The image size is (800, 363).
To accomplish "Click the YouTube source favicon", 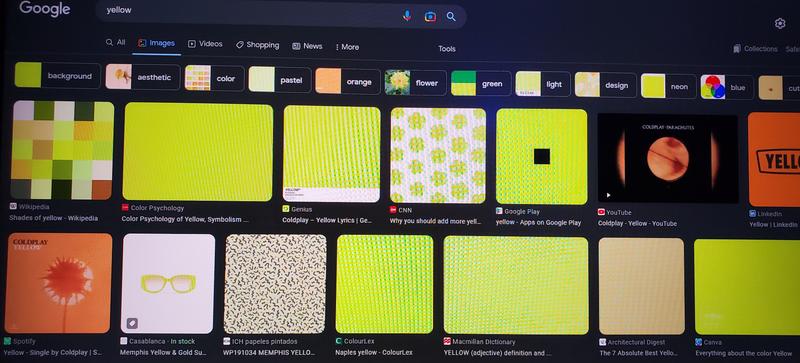I will (601, 212).
